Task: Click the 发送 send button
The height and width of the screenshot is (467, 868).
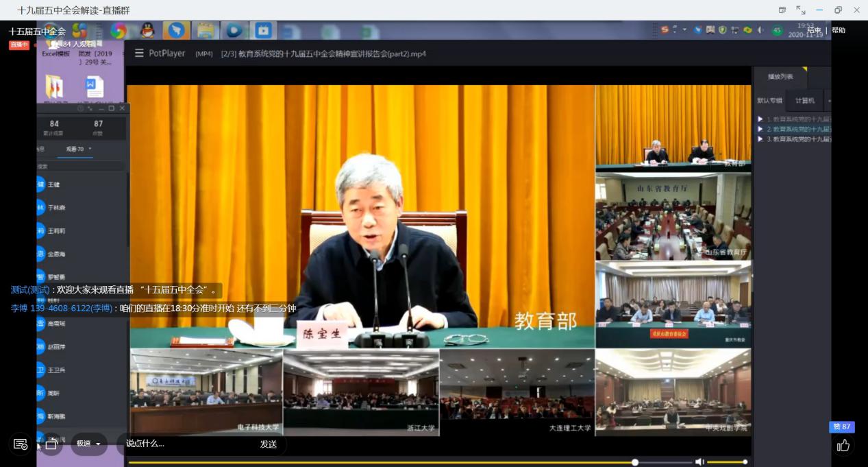Action: 268,444
